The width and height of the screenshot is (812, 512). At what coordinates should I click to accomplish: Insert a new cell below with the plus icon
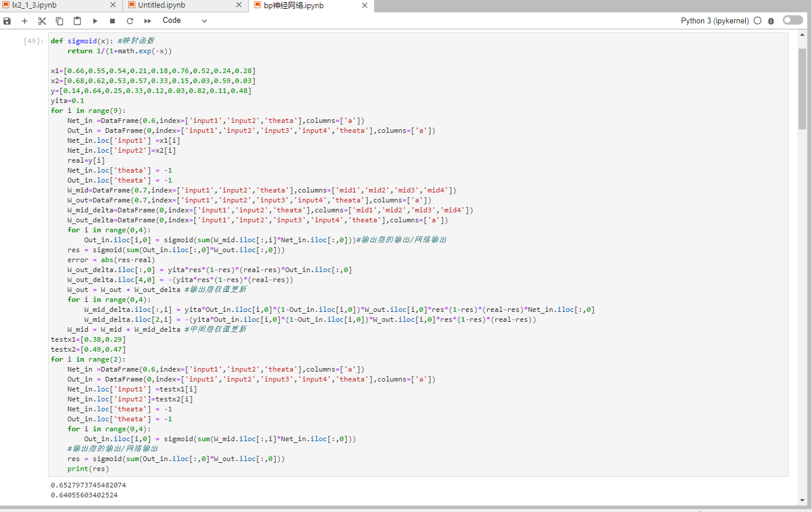[x=25, y=21]
